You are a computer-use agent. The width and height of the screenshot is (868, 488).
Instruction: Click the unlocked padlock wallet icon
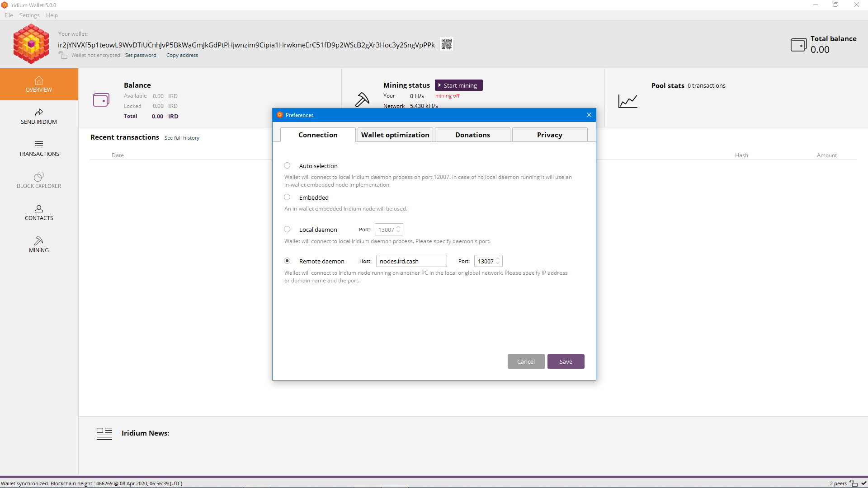pyautogui.click(x=63, y=55)
